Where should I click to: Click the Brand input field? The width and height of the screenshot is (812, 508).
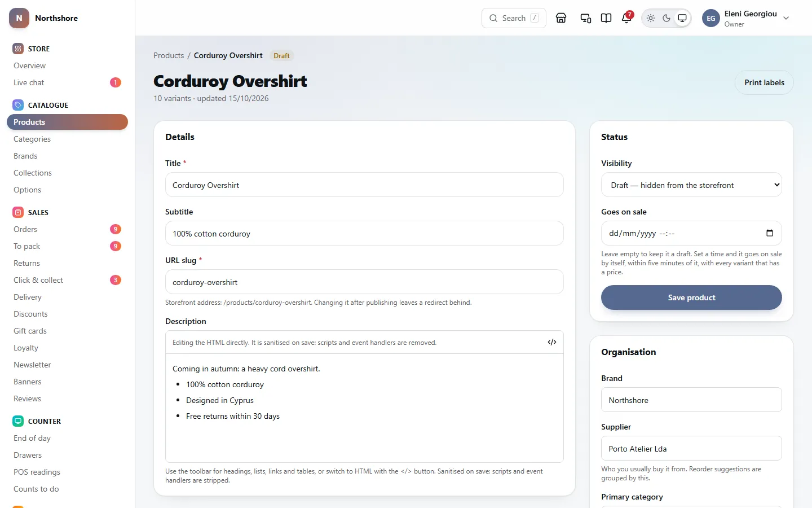click(691, 400)
